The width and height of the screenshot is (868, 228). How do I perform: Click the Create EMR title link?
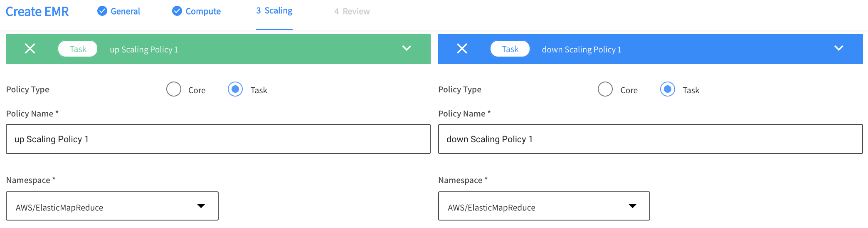pyautogui.click(x=37, y=12)
